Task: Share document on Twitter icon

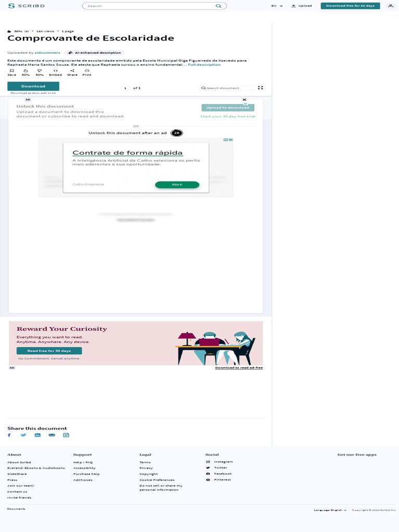Action: (x=23, y=435)
